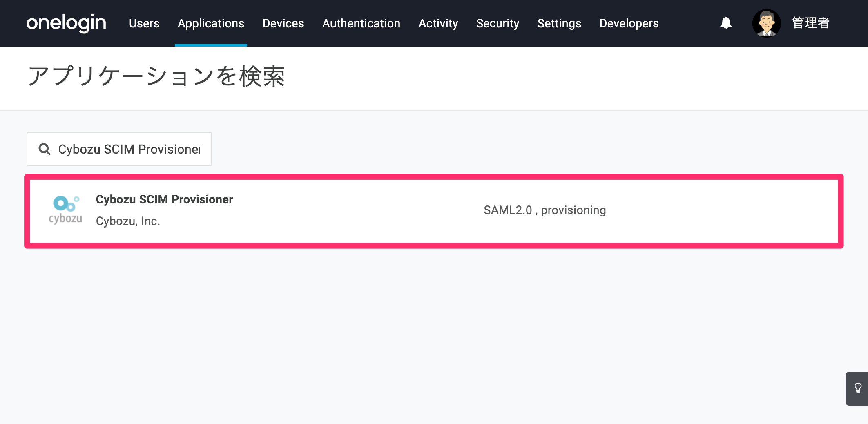Click the administrator avatar picture
Viewport: 868px width, 424px height.
tap(766, 23)
